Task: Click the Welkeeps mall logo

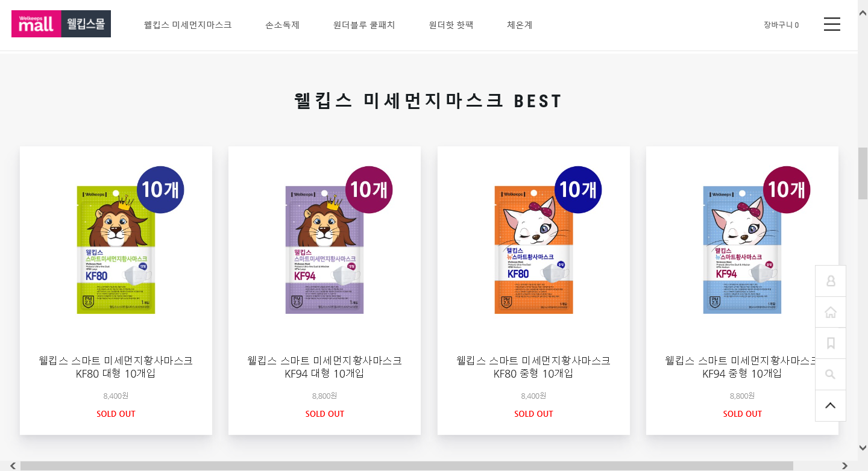Action: [61, 24]
